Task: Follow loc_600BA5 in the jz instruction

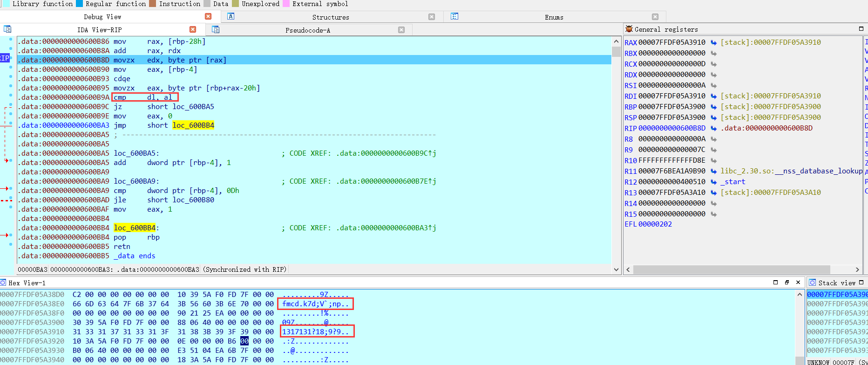Action: click(193, 107)
